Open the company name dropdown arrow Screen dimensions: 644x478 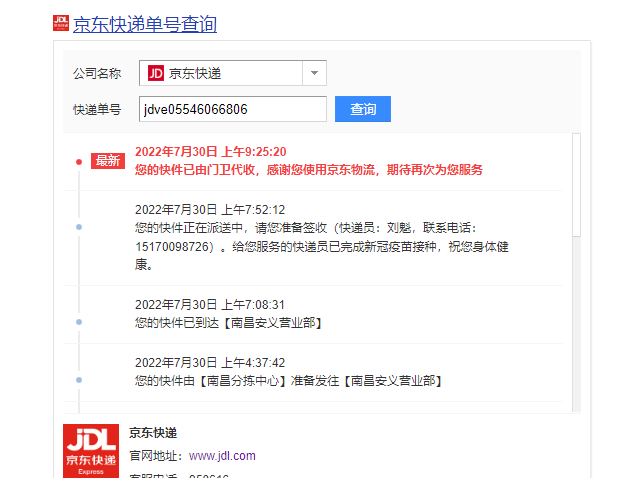click(314, 73)
